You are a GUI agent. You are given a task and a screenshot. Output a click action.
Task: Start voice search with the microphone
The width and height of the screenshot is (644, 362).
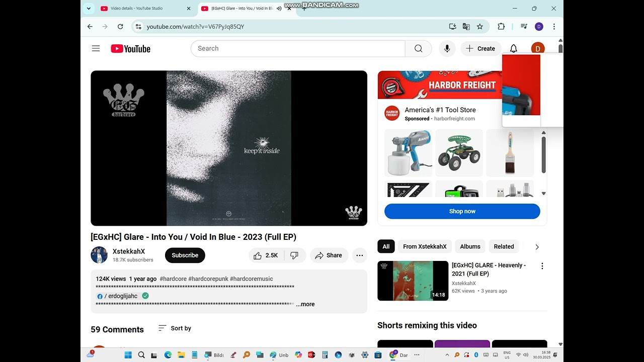[x=447, y=49]
